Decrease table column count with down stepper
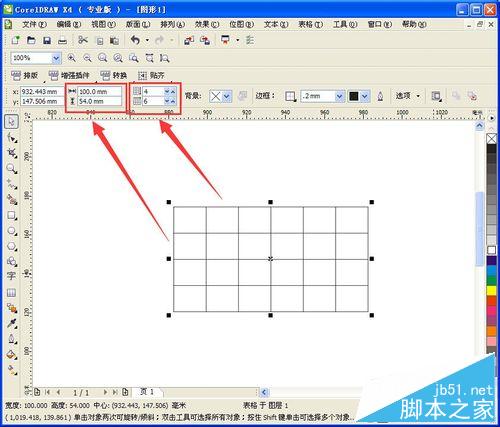This screenshot has width=500, height=427. 167,101
